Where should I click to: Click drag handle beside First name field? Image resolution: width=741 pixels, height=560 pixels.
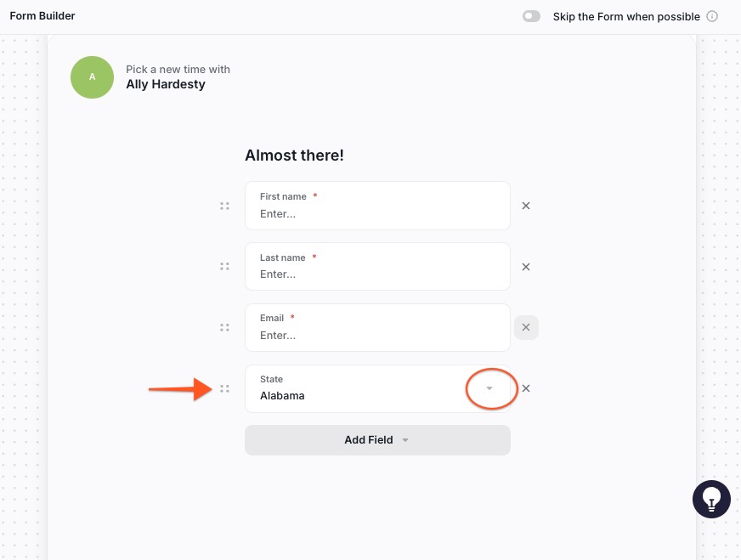(x=224, y=206)
